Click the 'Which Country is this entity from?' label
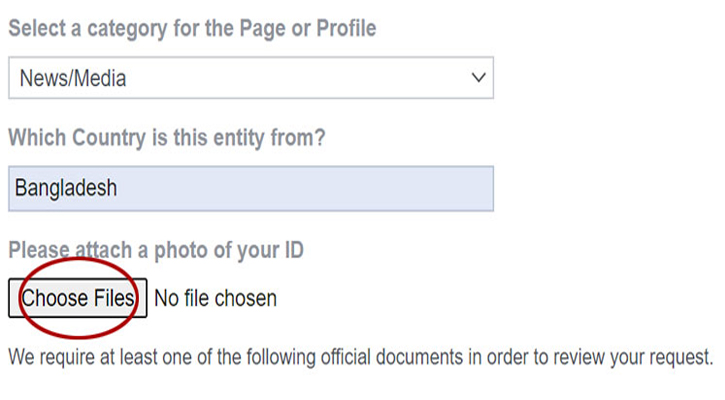Image resolution: width=725 pixels, height=400 pixels. click(x=166, y=138)
